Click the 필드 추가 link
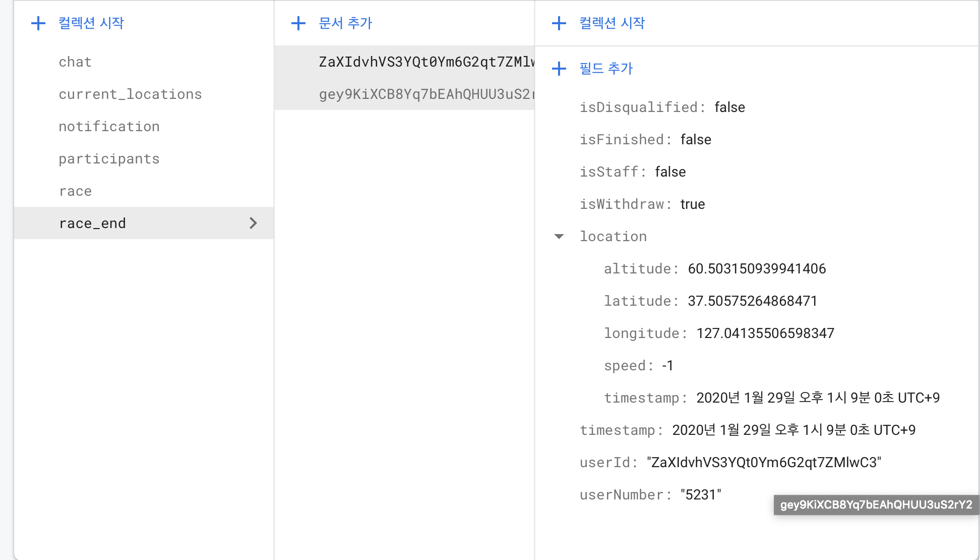 (606, 69)
